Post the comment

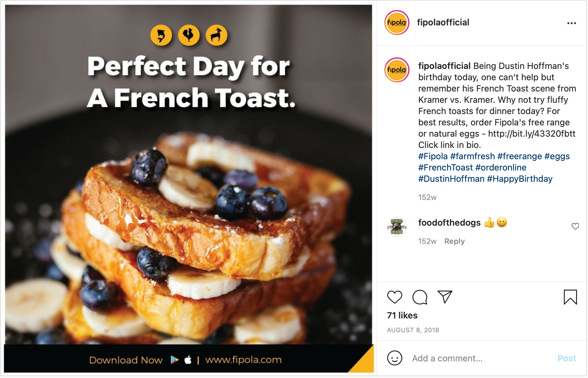tap(566, 358)
